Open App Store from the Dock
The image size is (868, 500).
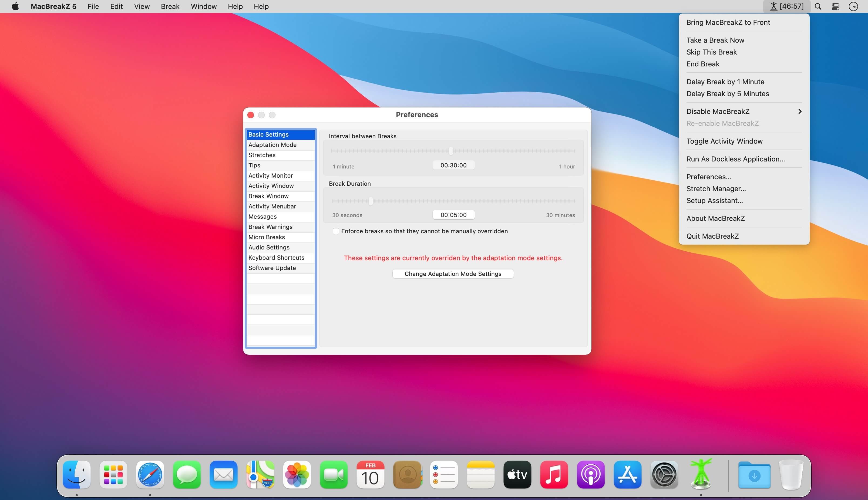628,475
